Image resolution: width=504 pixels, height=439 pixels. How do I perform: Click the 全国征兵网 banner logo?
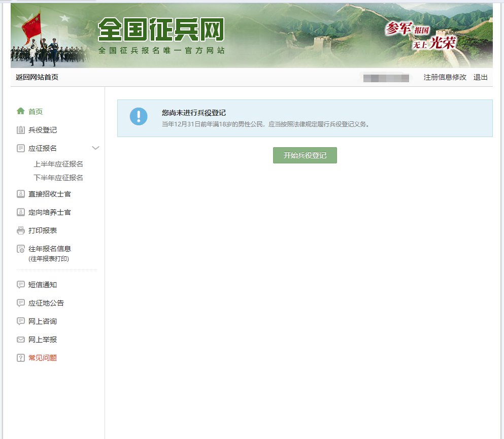[161, 31]
